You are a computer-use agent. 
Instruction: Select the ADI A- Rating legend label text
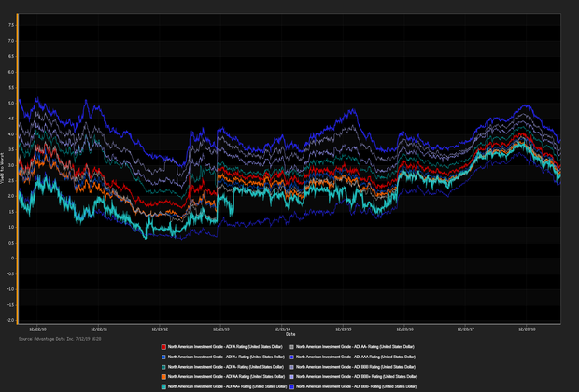click(226, 368)
